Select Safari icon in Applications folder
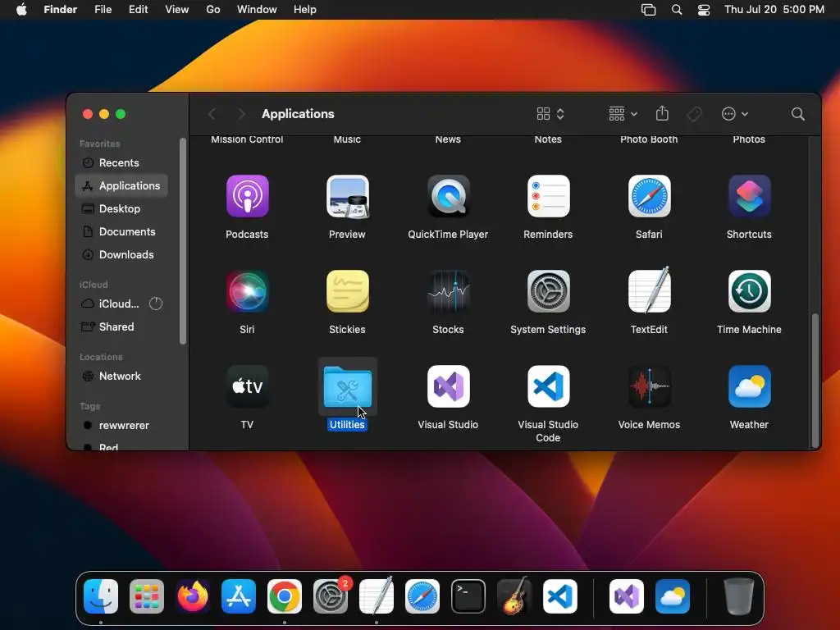Screen dimensions: 840x630 [x=649, y=196]
